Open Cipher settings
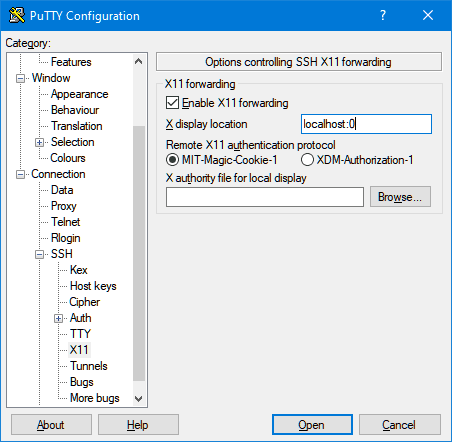This screenshot has height=442, width=452. 85,302
